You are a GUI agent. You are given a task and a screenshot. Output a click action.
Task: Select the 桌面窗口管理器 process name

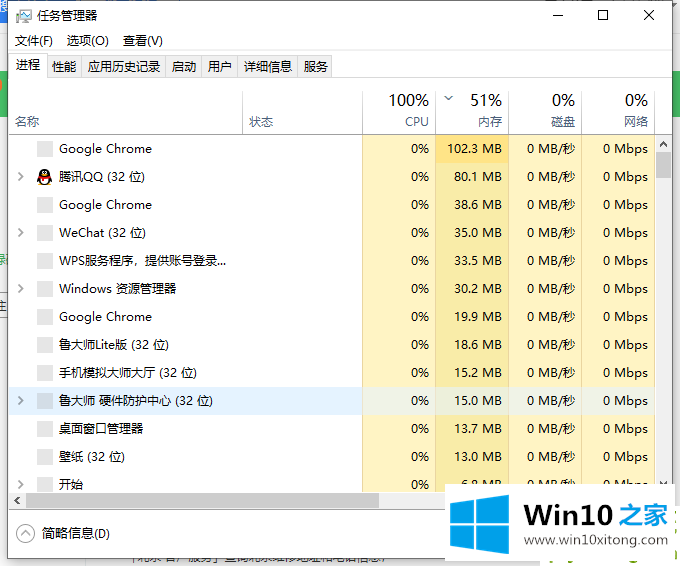tap(101, 429)
